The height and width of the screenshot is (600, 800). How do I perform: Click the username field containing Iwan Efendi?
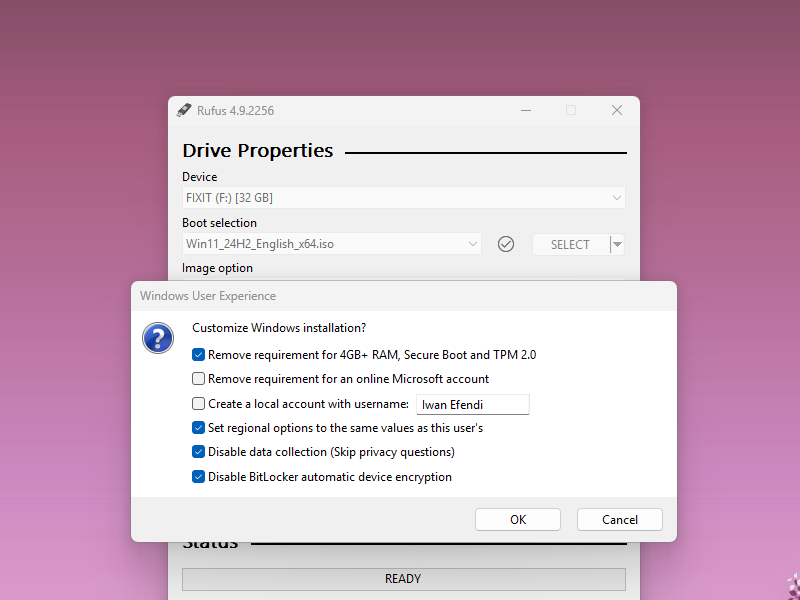pos(472,404)
